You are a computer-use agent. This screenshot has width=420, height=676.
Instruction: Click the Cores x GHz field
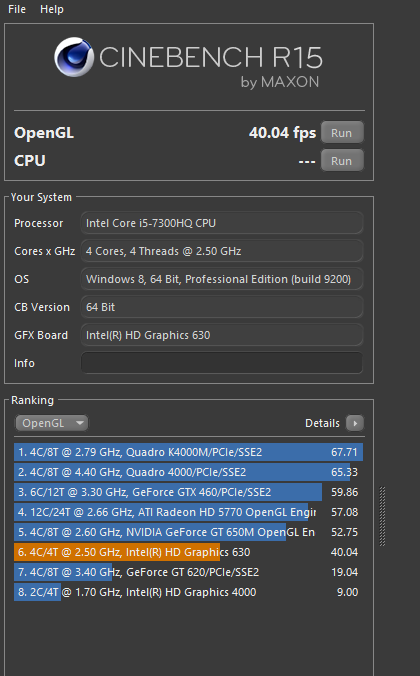[x=222, y=251]
